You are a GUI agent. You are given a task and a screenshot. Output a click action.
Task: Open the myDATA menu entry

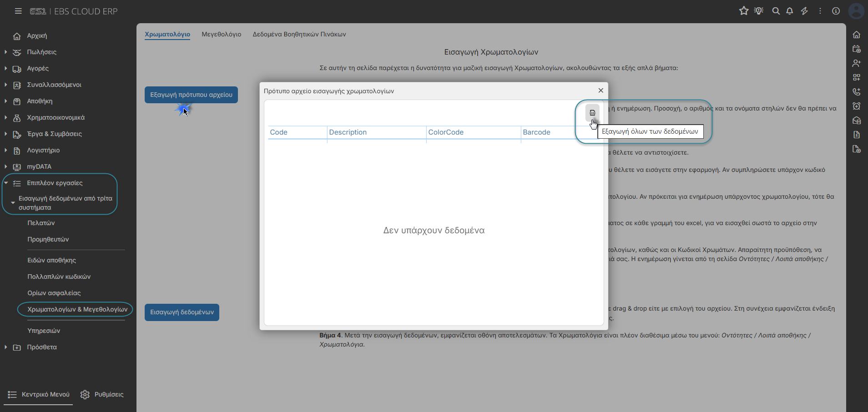(x=39, y=167)
